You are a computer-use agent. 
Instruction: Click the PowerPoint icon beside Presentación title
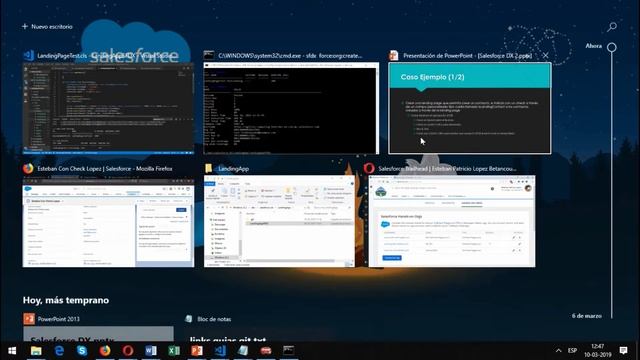(x=393, y=55)
